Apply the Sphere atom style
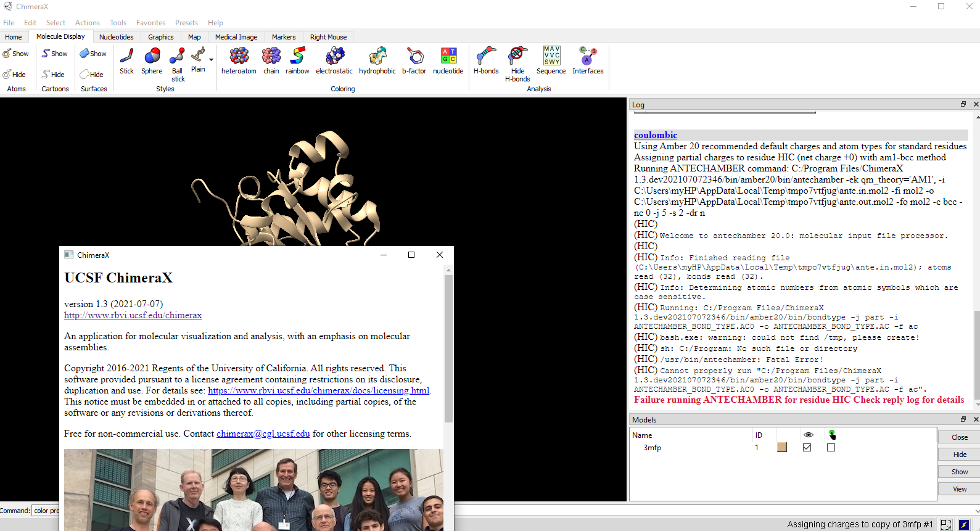This screenshot has height=531, width=980. 152,61
